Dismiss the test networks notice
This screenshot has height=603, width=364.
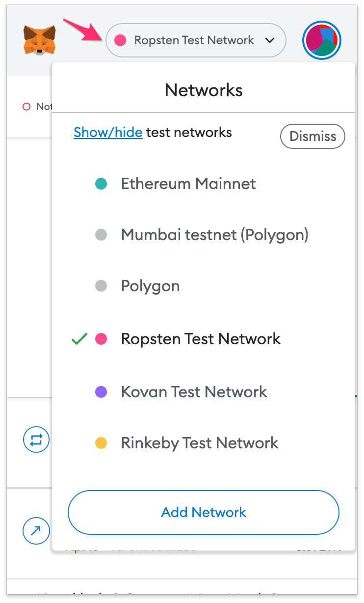(x=312, y=136)
